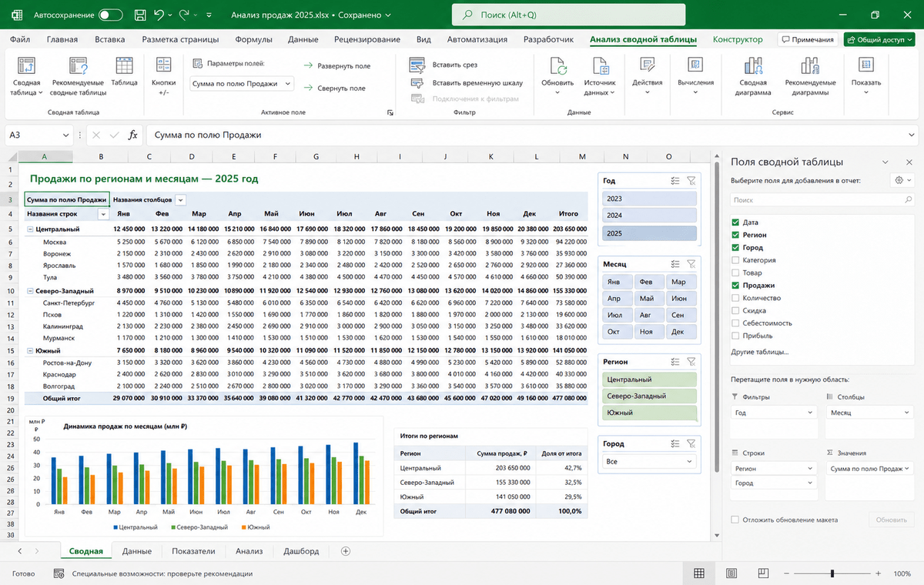Click Свернуть поле
The height and width of the screenshot is (585, 924).
pyautogui.click(x=334, y=88)
